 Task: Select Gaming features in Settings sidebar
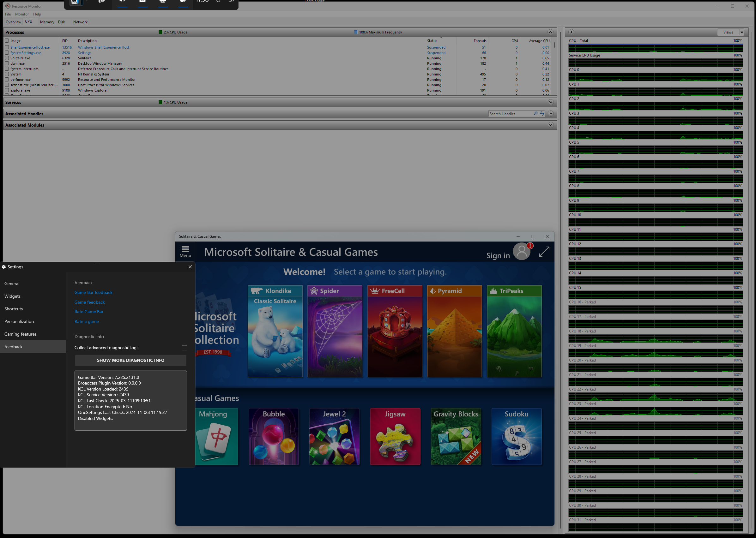[33, 334]
